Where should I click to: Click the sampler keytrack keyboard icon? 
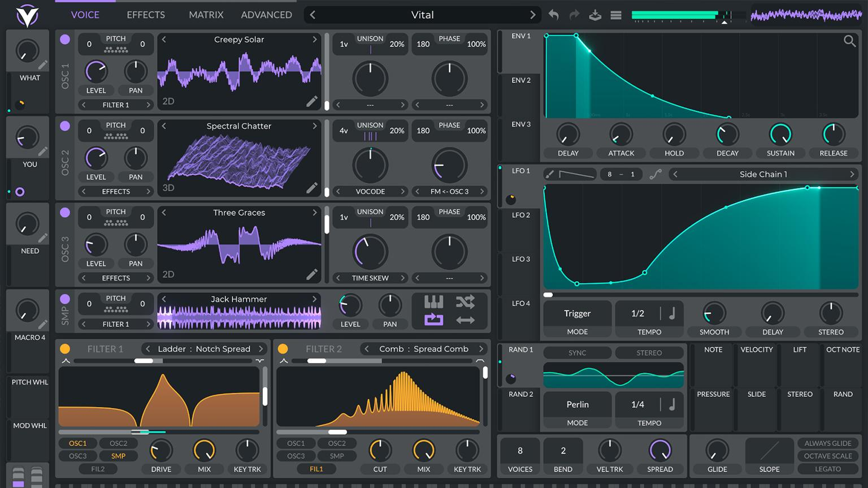pyautogui.click(x=433, y=302)
